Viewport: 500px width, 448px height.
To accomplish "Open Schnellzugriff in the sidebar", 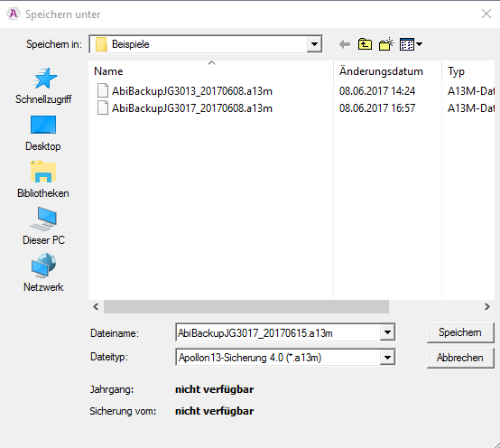I will click(x=43, y=86).
